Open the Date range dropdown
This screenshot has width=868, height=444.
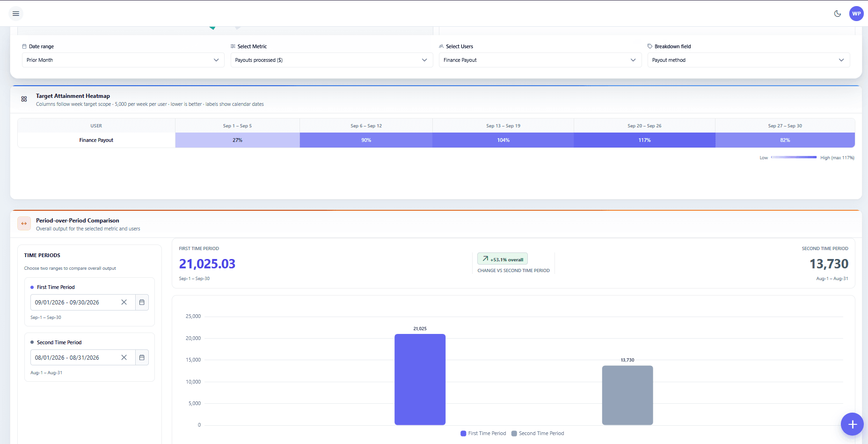[x=123, y=60]
